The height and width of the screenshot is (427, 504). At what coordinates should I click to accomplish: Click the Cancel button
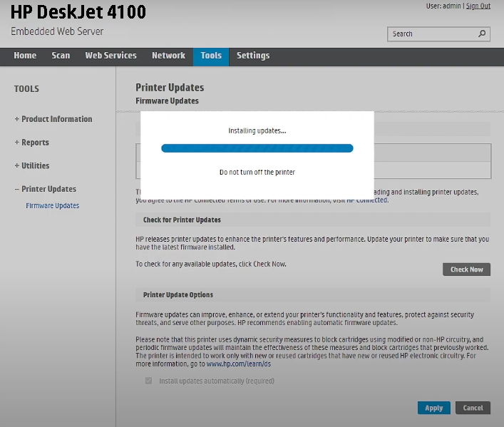(473, 408)
